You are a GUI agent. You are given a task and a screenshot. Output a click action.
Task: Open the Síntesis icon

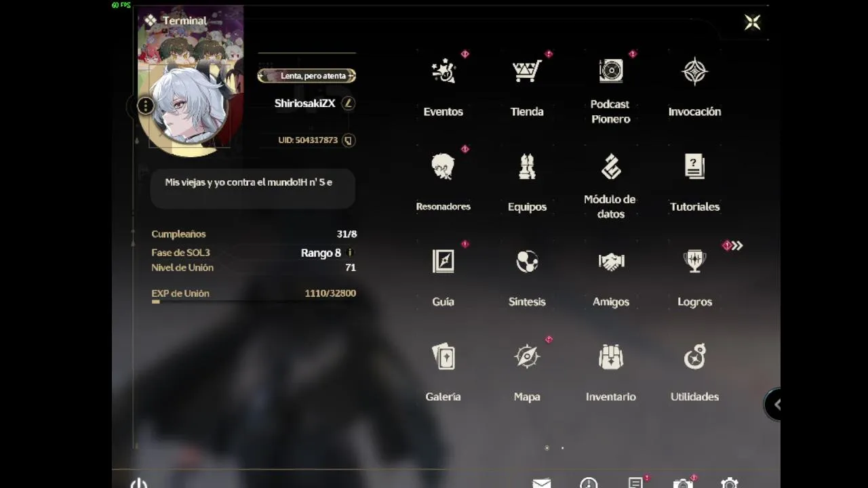[527, 261]
